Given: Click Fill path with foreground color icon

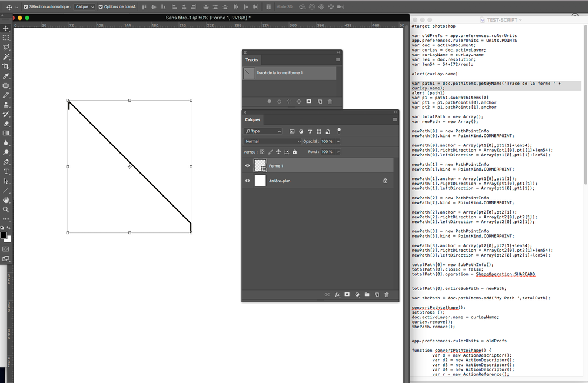Looking at the screenshot, I should (269, 102).
